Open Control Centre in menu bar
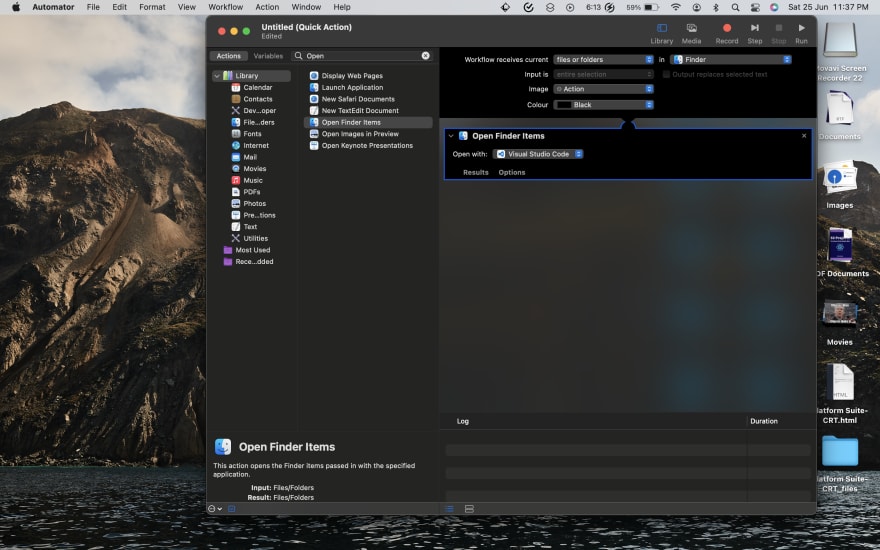Screen dimensions: 880x550 click(755, 7)
